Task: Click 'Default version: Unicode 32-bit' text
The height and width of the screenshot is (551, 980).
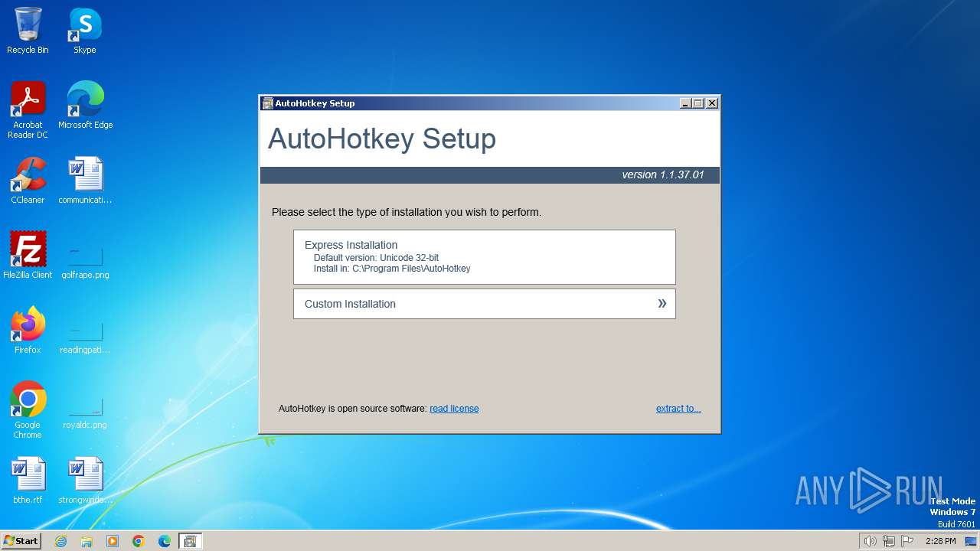Action: pos(376,258)
